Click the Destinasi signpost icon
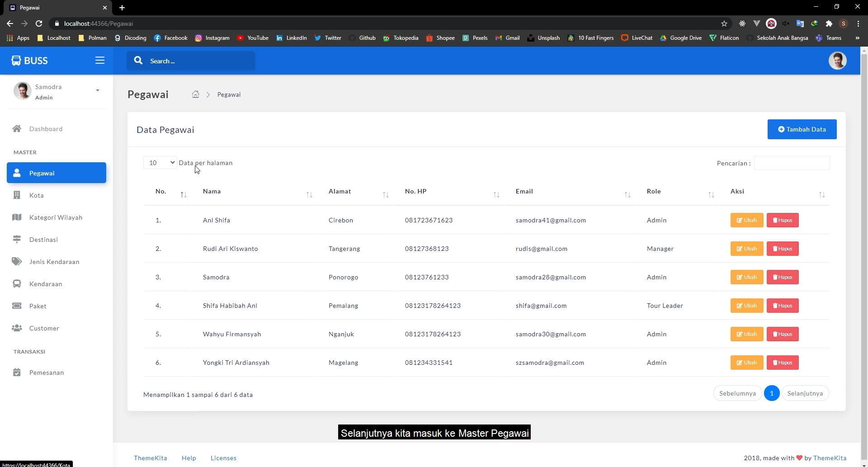This screenshot has height=467, width=868. (x=17, y=239)
